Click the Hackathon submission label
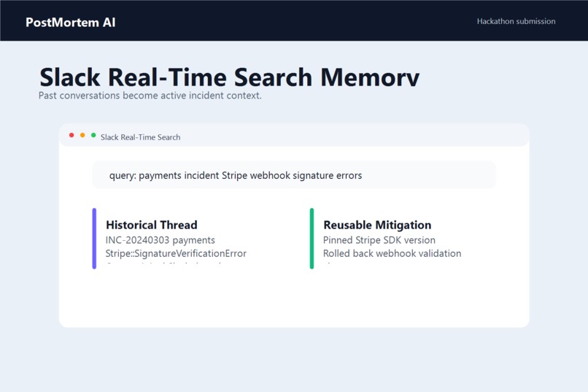This screenshot has width=588, height=392. (x=516, y=21)
